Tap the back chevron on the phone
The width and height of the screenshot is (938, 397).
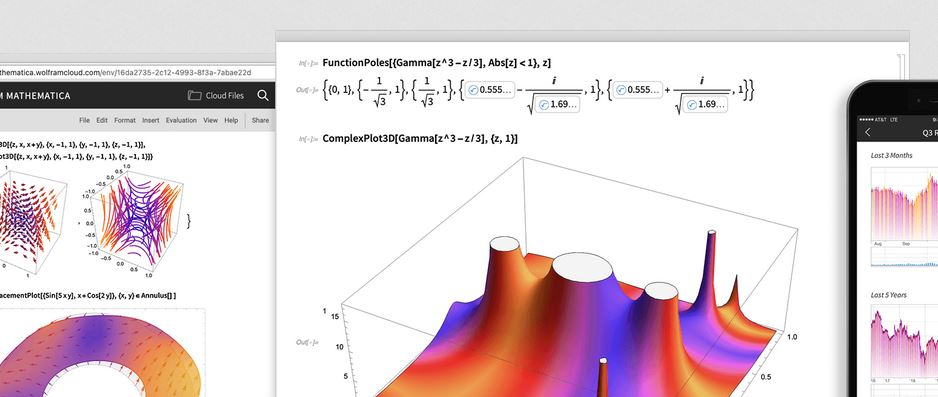pyautogui.click(x=868, y=132)
